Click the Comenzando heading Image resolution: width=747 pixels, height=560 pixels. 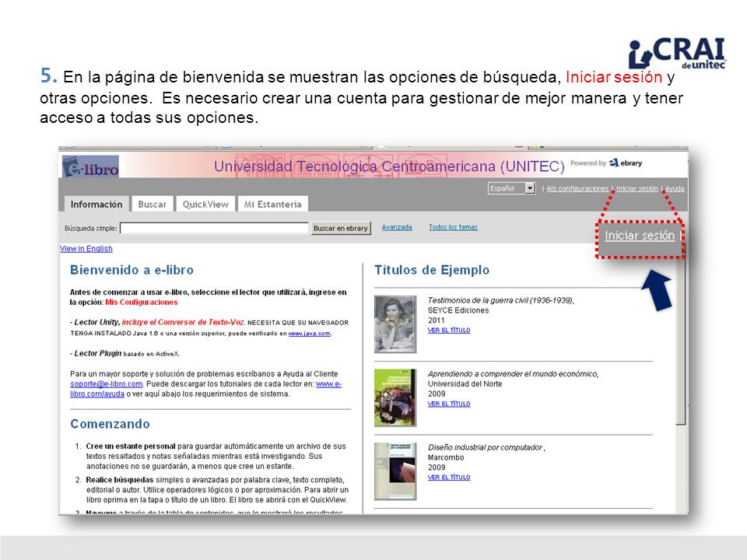tap(110, 424)
